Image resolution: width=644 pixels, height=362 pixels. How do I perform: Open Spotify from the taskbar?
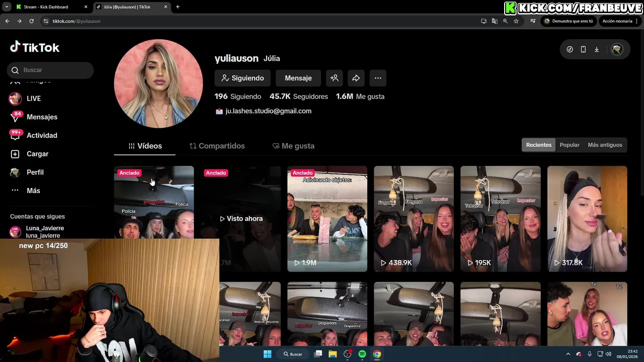pyautogui.click(x=362, y=354)
